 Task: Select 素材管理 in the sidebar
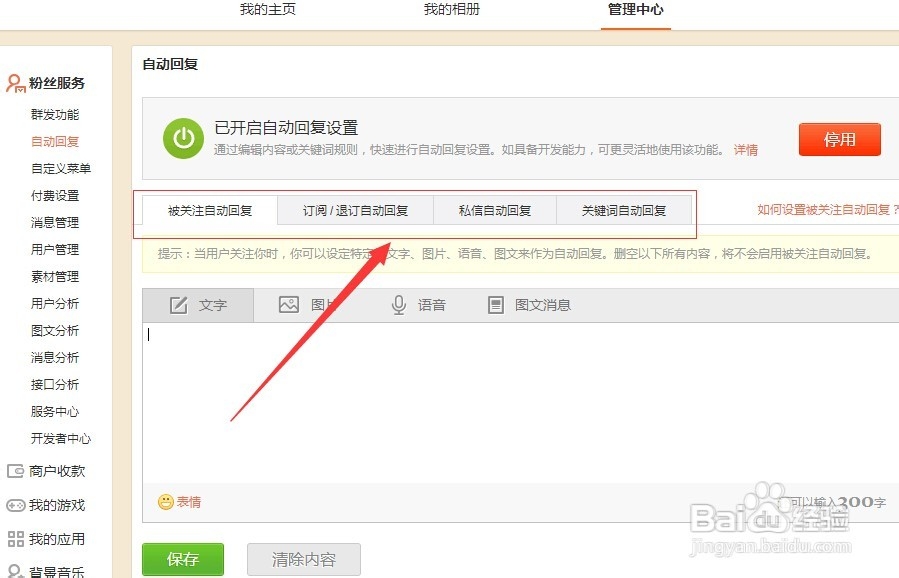(x=55, y=276)
